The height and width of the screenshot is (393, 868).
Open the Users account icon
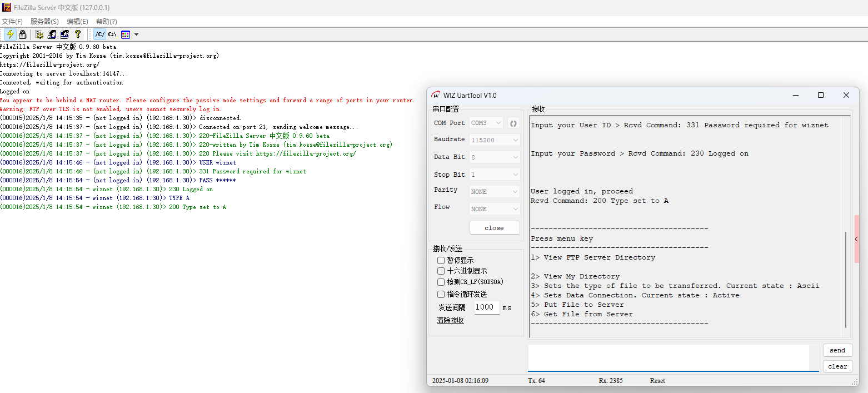[x=52, y=34]
